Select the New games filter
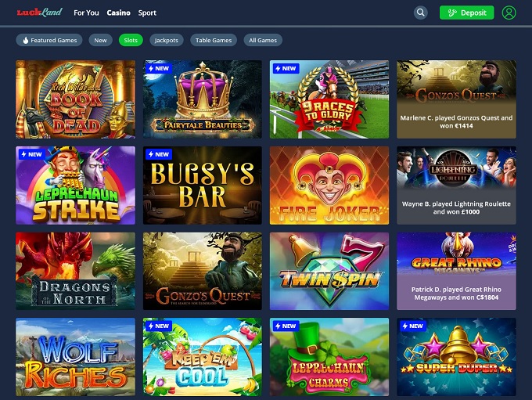Screen dimensions: 532x400 [x=100, y=40]
